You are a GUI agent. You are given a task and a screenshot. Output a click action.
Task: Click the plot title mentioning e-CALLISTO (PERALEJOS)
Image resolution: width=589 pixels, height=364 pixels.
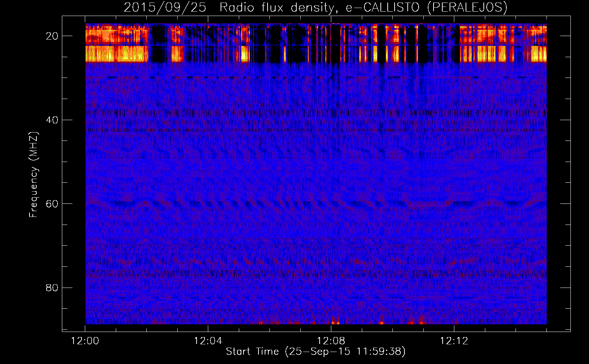click(315, 7)
